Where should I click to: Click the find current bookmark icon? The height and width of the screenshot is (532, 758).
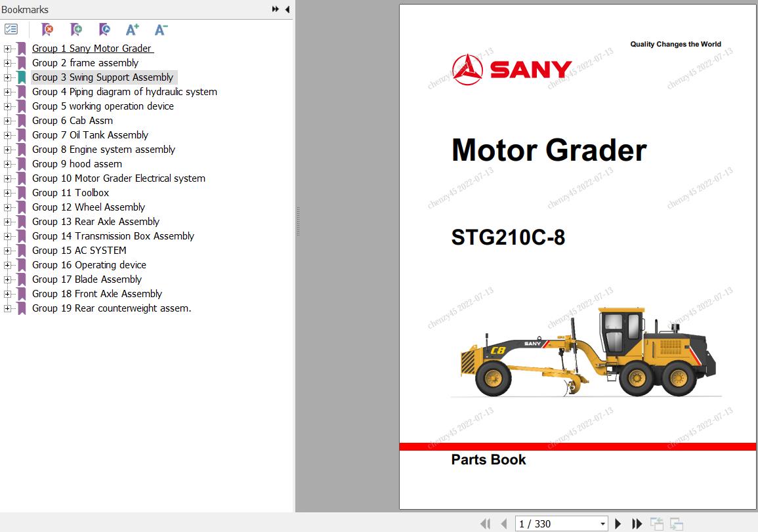click(104, 30)
